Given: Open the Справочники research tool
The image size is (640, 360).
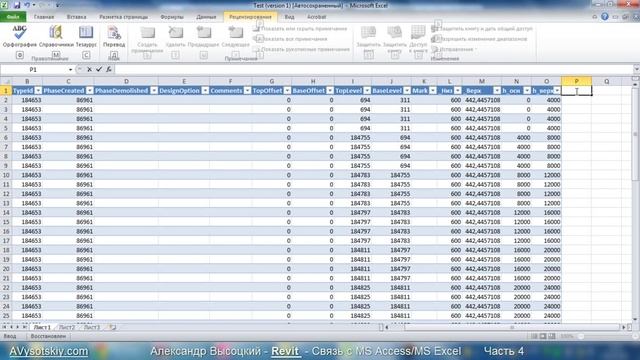Looking at the screenshot, I should click(56, 36).
